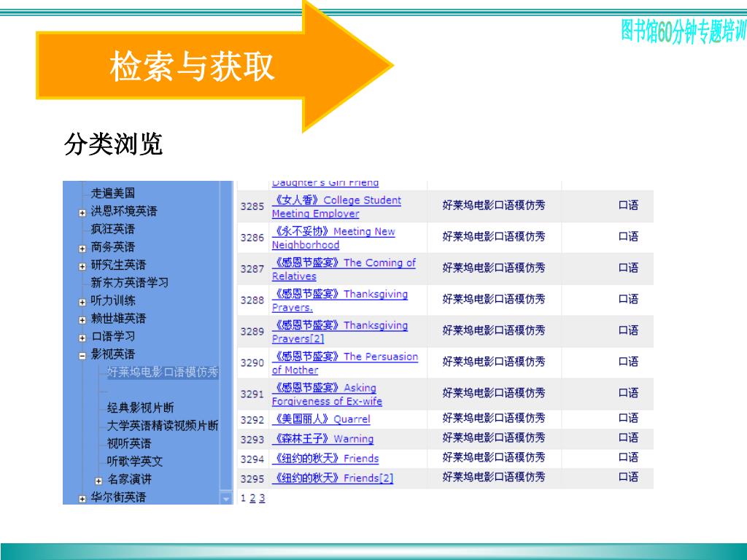Select 视听英语 subcategory
Viewport: 747px width, 560px height.
coord(129,443)
